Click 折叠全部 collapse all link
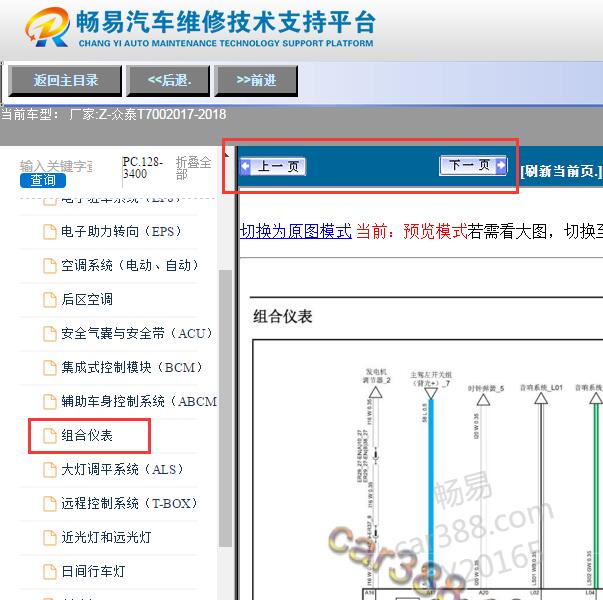This screenshot has height=600, width=603. [x=193, y=168]
